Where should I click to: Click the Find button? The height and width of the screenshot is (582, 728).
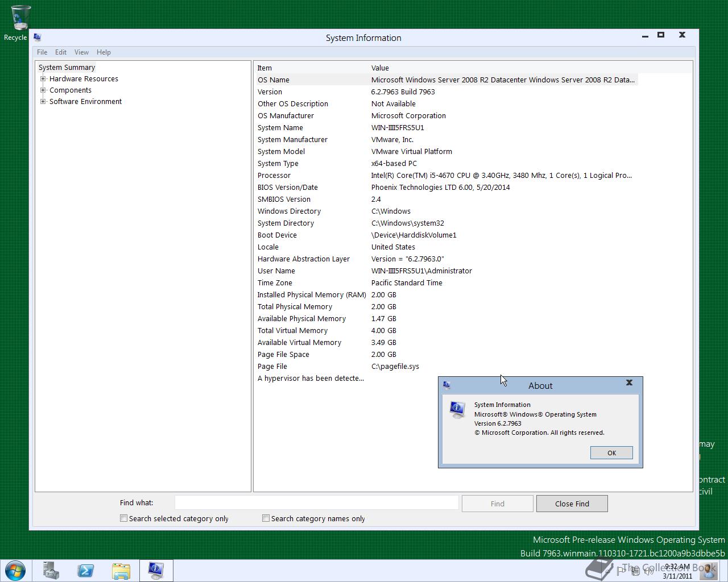(498, 504)
